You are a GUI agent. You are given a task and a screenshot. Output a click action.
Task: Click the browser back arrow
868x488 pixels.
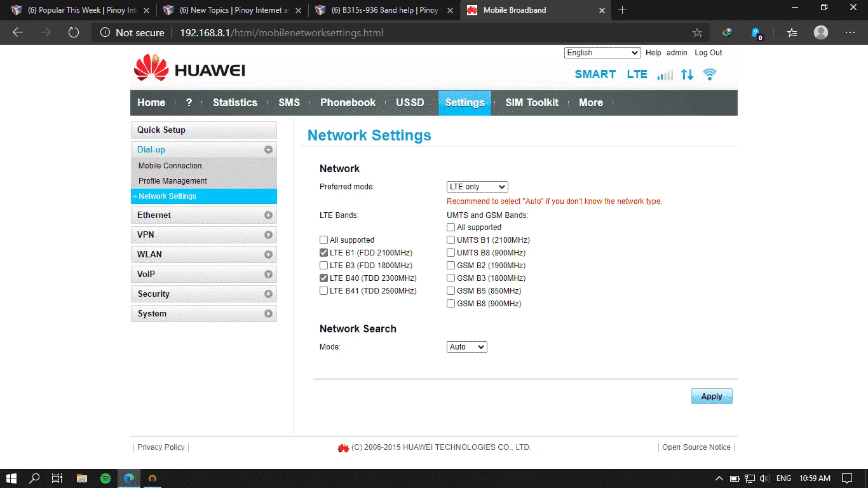(18, 32)
